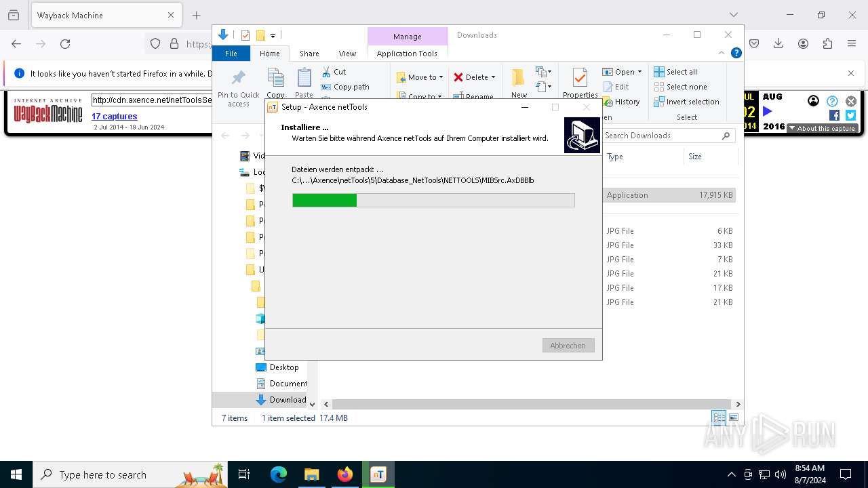Open the 17 captures link
The image size is (868, 488).
pos(115,117)
